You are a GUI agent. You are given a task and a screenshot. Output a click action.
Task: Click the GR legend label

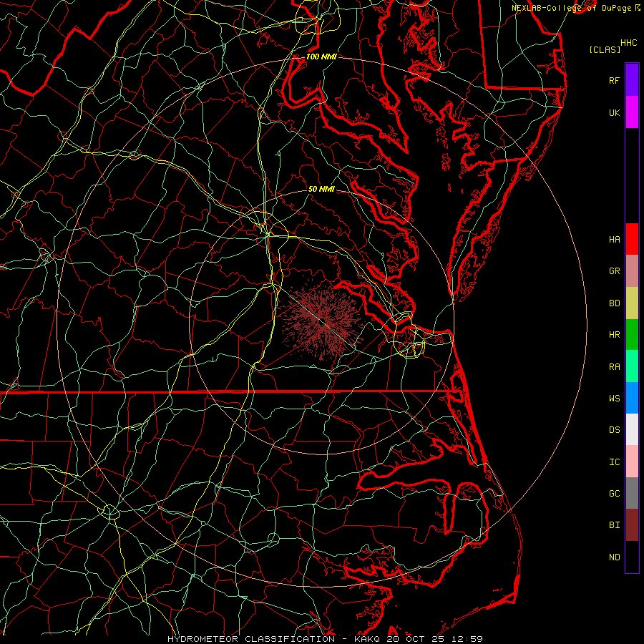(614, 271)
